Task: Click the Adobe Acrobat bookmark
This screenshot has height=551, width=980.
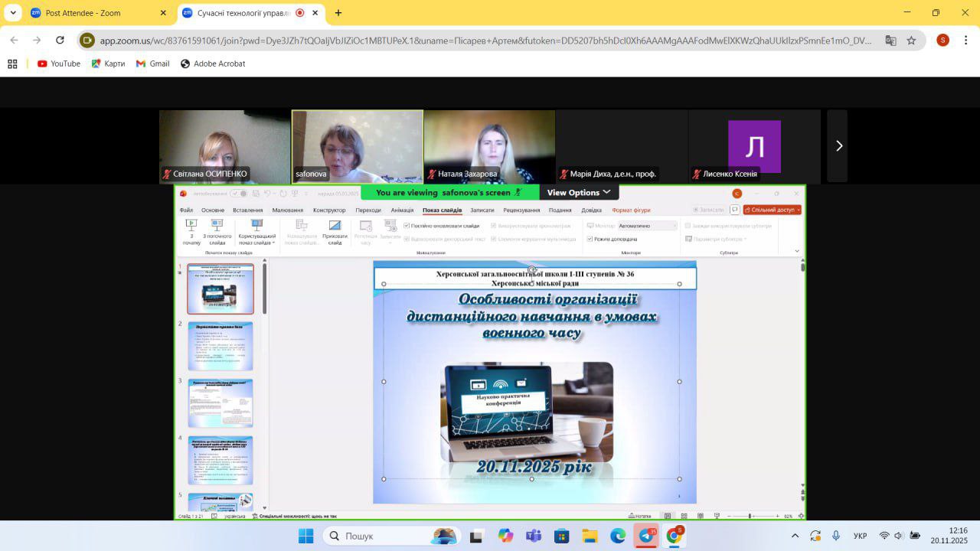Action: [213, 64]
